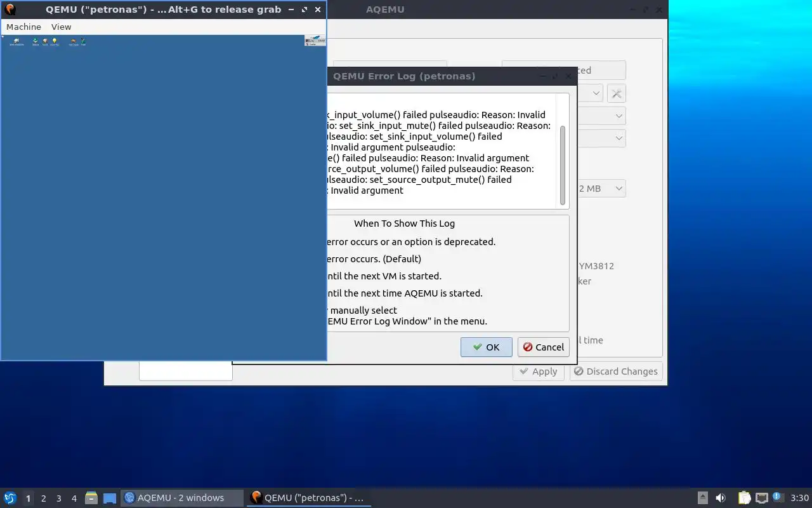The image size is (812, 508).
Task: Select the 'manually select' log option
Action: point(407,316)
